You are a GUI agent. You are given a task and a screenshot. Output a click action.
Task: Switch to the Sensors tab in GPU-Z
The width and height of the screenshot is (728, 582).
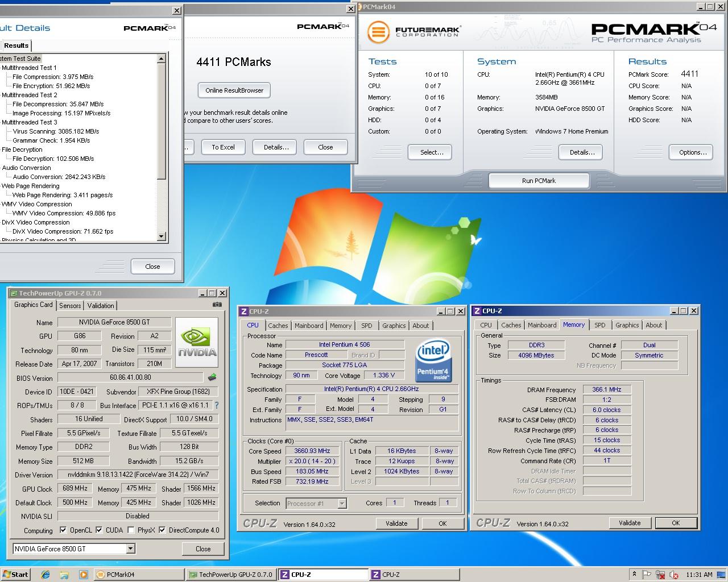click(70, 306)
